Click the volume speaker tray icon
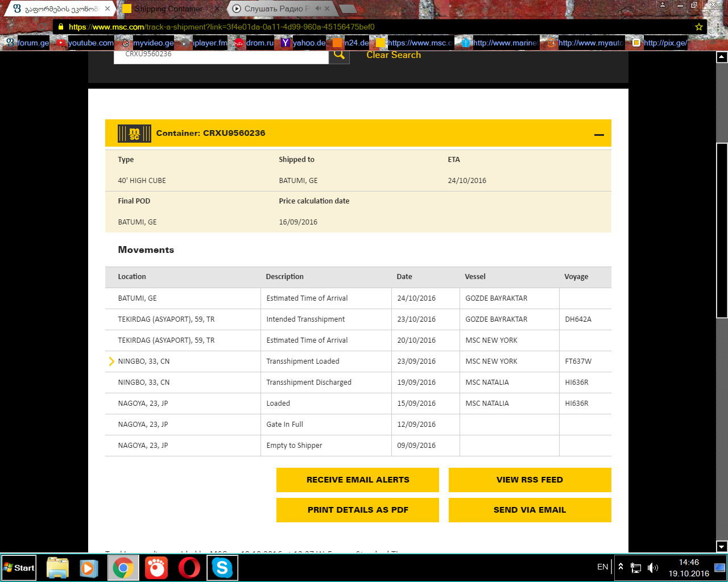 click(653, 568)
